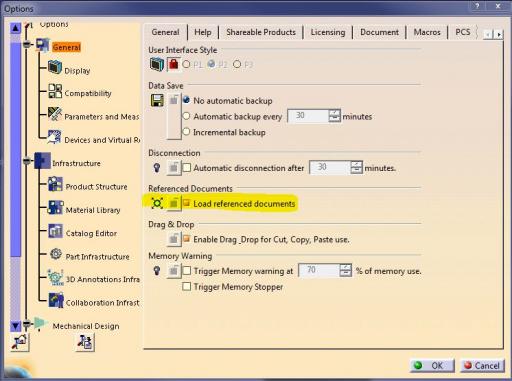512x381 pixels.
Task: Adjust disconnection minutes spinner arrows
Action: tap(356, 168)
